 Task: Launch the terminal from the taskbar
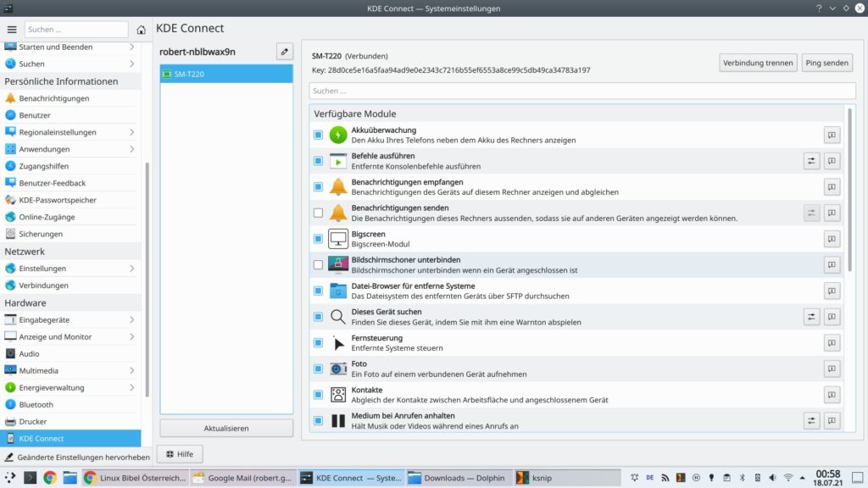[x=30, y=478]
